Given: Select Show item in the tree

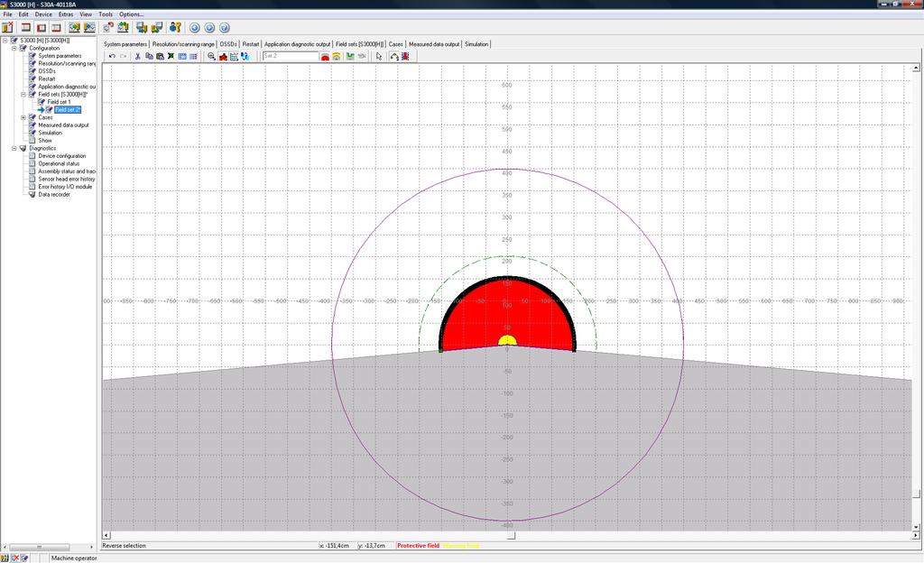Looking at the screenshot, I should (x=45, y=141).
